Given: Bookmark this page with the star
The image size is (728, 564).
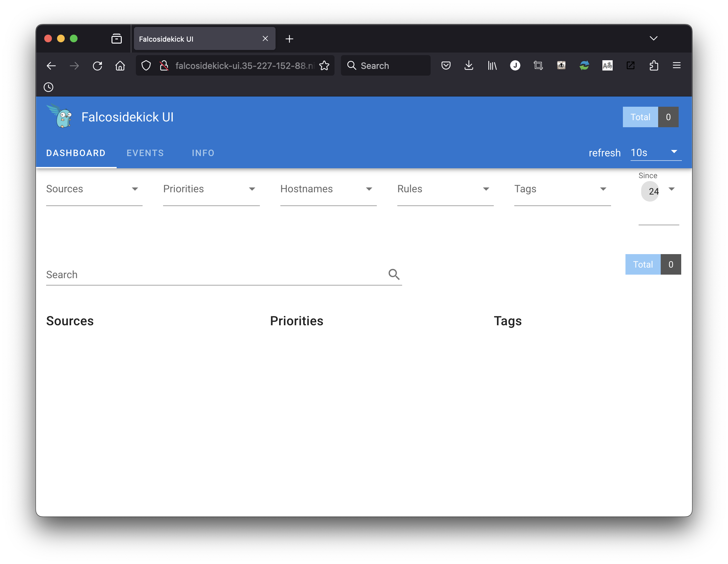Looking at the screenshot, I should point(324,66).
